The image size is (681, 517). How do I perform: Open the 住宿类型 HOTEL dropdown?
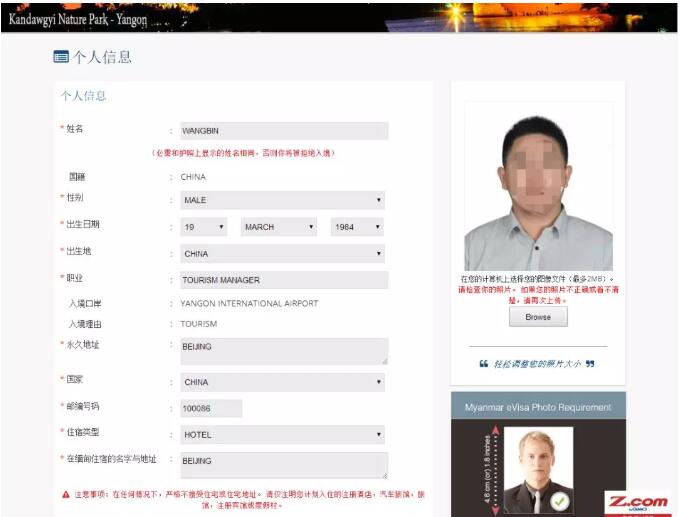coord(282,435)
